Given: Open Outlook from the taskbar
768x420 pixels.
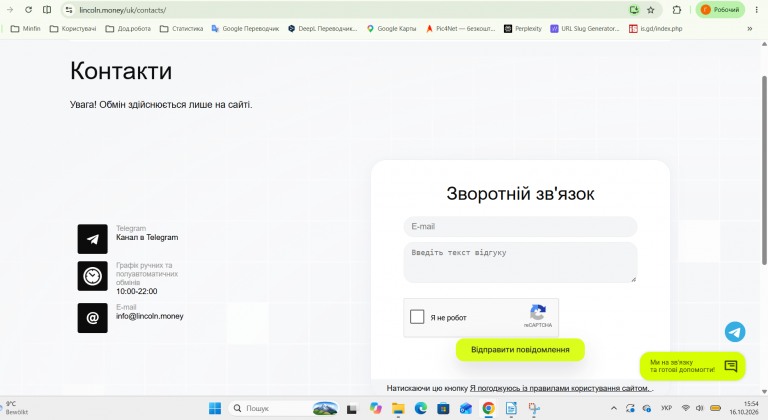Looking at the screenshot, I should click(x=466, y=408).
